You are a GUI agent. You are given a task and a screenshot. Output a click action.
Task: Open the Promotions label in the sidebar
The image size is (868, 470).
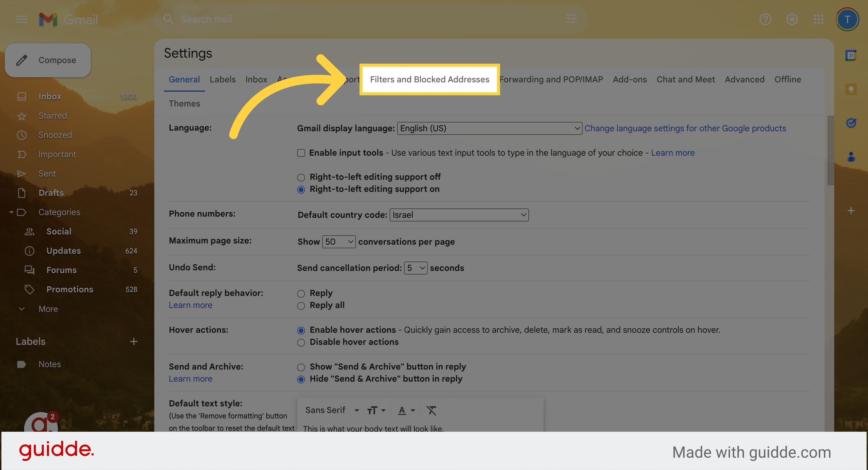[x=69, y=289]
